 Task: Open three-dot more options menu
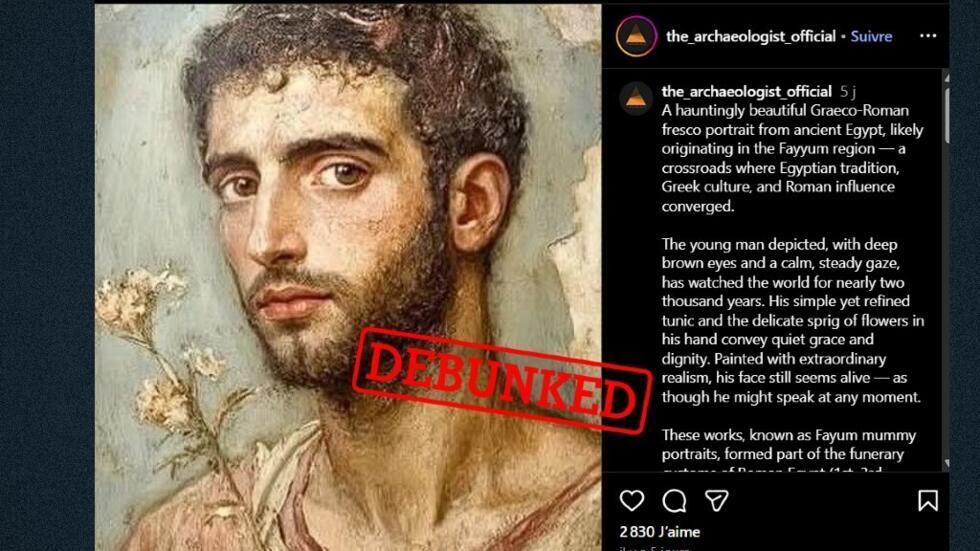pyautogui.click(x=928, y=36)
